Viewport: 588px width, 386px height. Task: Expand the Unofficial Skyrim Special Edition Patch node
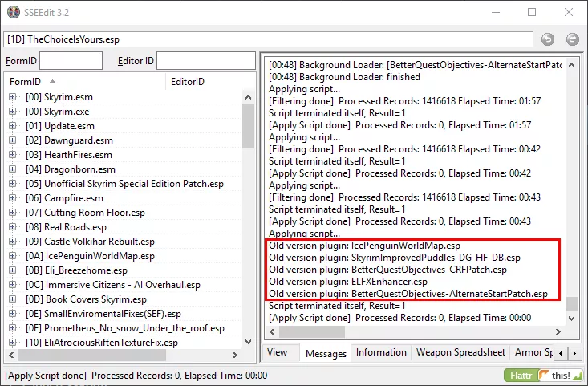pyautogui.click(x=12, y=184)
